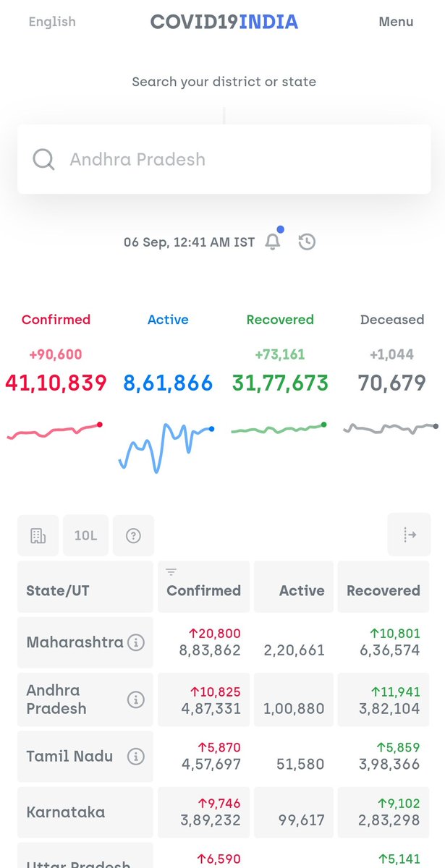
Task: Expand table columns arrow button
Action: tap(408, 535)
